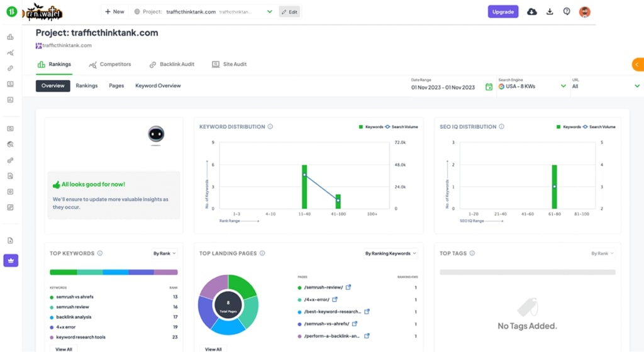Select the Overview sub-tab

click(53, 85)
